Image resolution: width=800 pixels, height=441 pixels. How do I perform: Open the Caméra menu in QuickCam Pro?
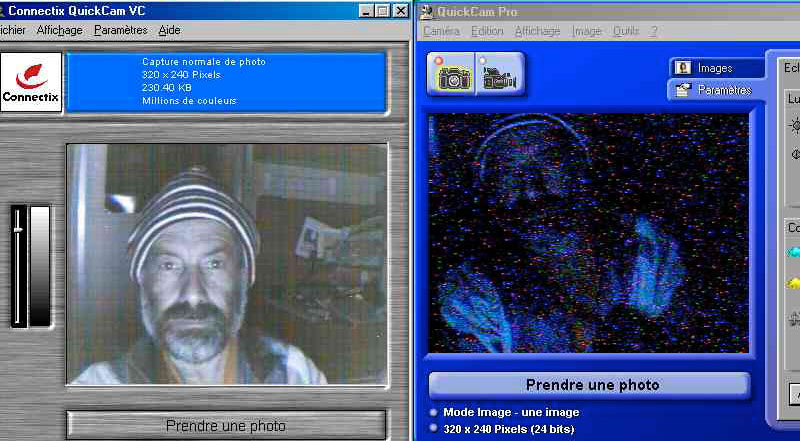coord(441,31)
